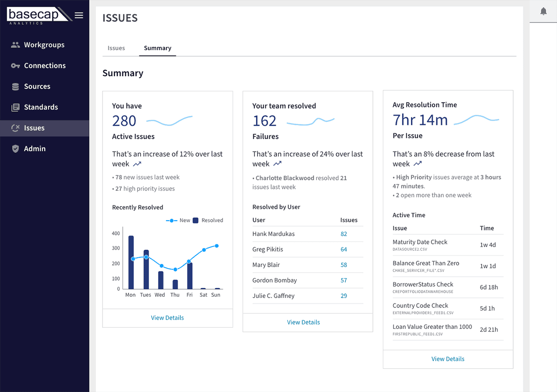
Task: View Details of team resolved card
Action: (x=304, y=322)
